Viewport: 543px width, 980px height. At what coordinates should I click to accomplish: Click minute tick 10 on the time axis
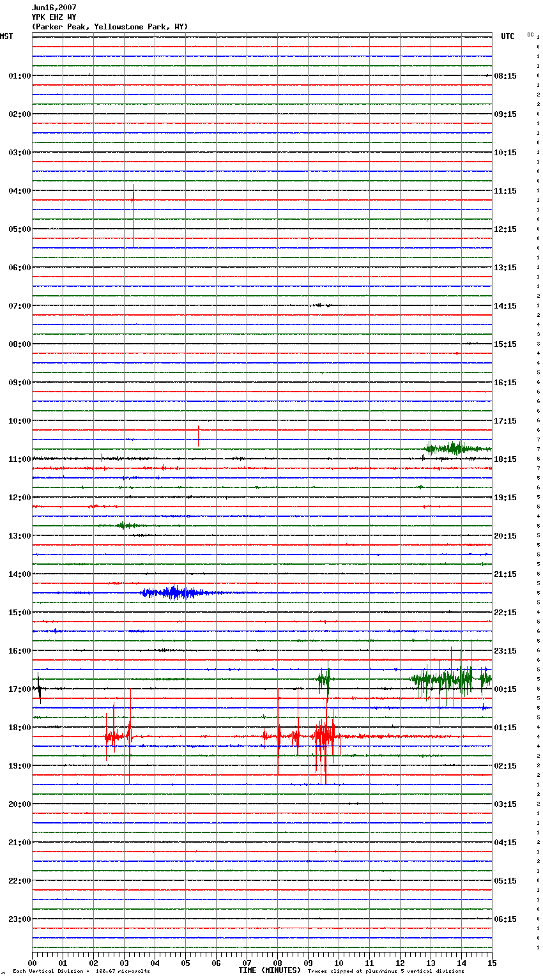click(x=339, y=963)
